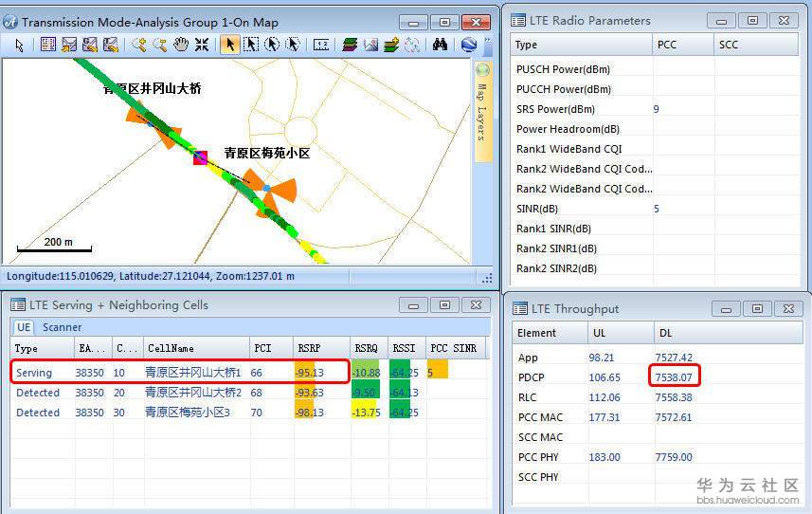This screenshot has height=514, width=812.
Task: Click the longitude latitude status bar text
Action: click(x=151, y=276)
